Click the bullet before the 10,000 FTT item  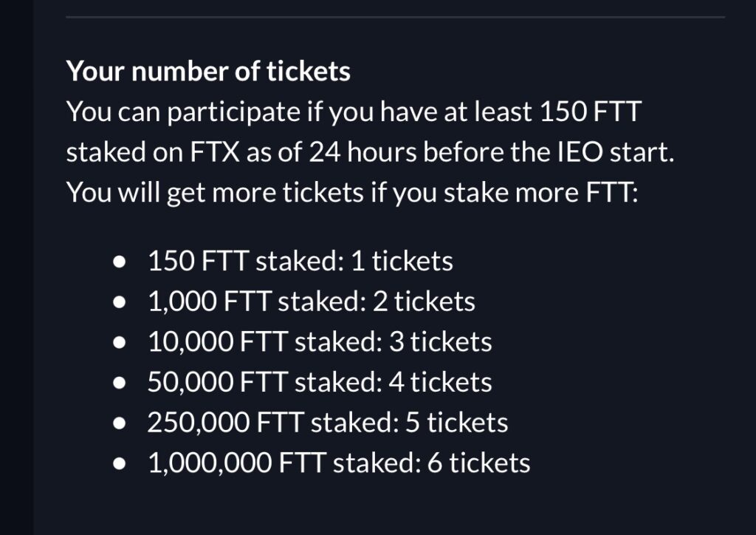[x=119, y=343]
